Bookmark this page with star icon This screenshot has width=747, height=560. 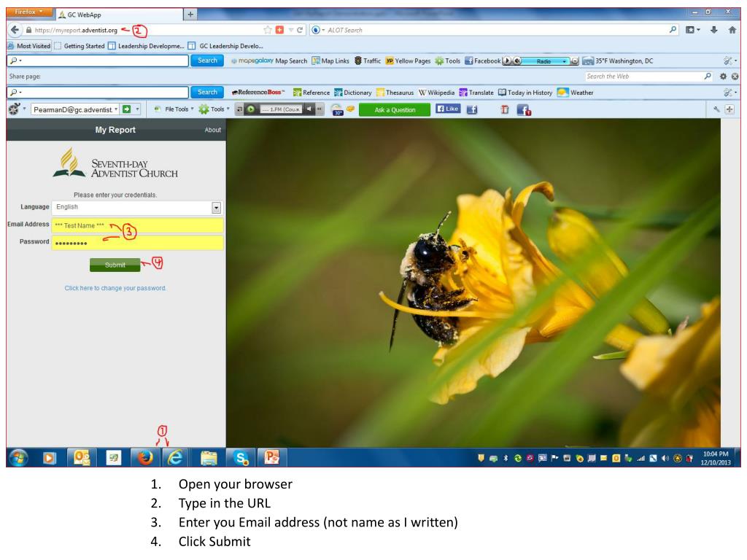268,30
